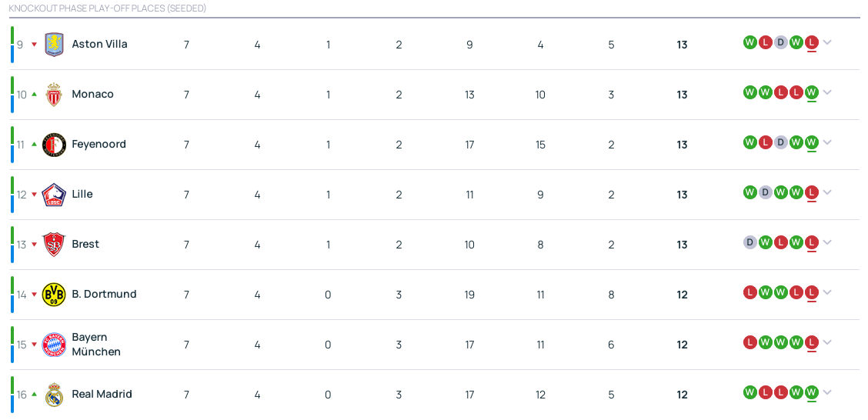Click Monaco's latest underlined win badge
868x420 pixels.
pyautogui.click(x=811, y=92)
